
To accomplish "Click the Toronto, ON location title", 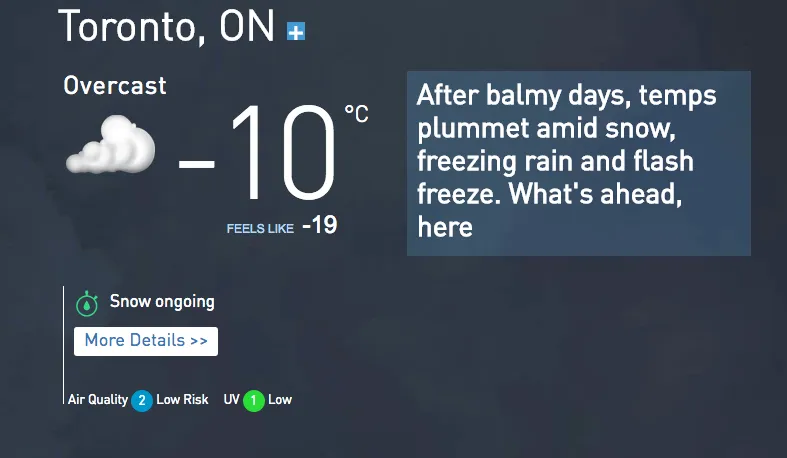I will tap(167, 27).
